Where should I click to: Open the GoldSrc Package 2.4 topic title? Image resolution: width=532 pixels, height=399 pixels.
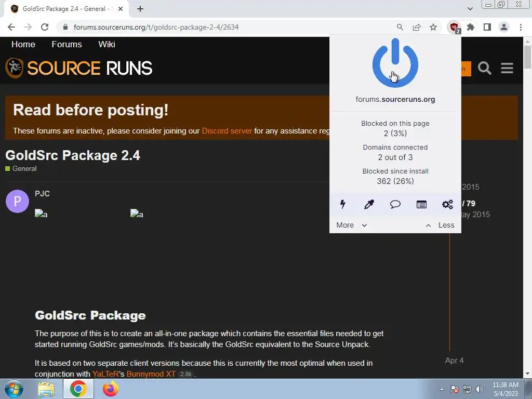pos(73,155)
